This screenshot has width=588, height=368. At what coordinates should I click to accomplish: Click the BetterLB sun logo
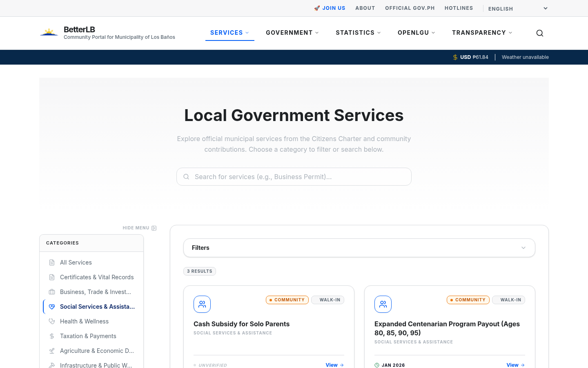(49, 32)
